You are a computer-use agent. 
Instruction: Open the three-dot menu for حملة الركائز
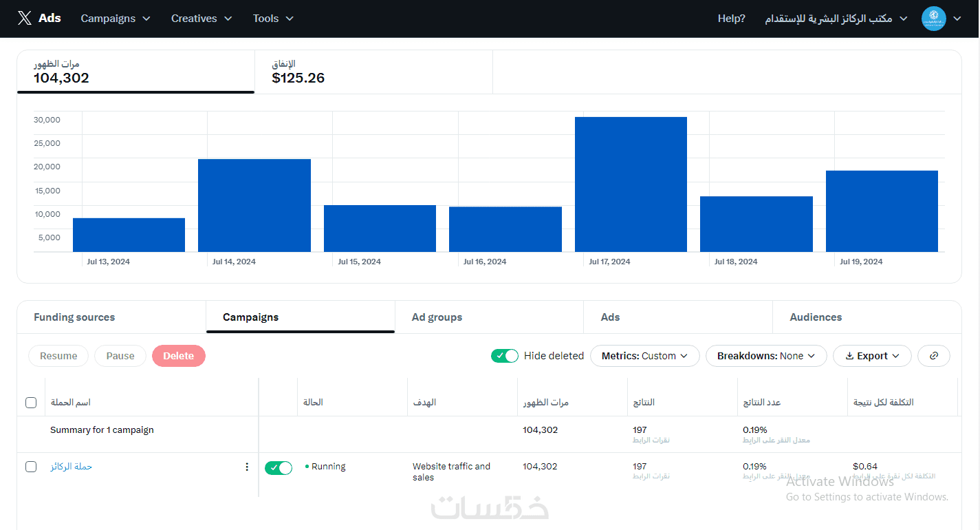(247, 467)
